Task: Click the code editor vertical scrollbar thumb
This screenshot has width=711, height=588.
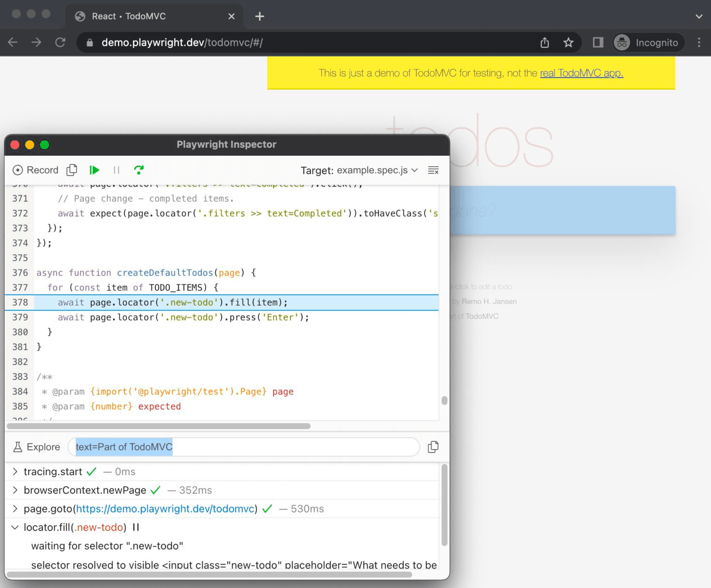Action: click(444, 400)
